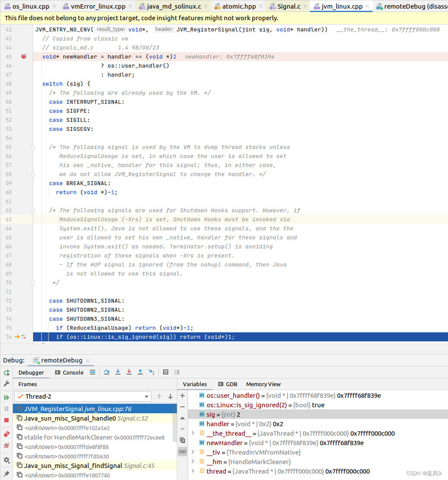Close the os_linux.cpp tab
448x480 pixels.
pyautogui.click(x=54, y=6)
